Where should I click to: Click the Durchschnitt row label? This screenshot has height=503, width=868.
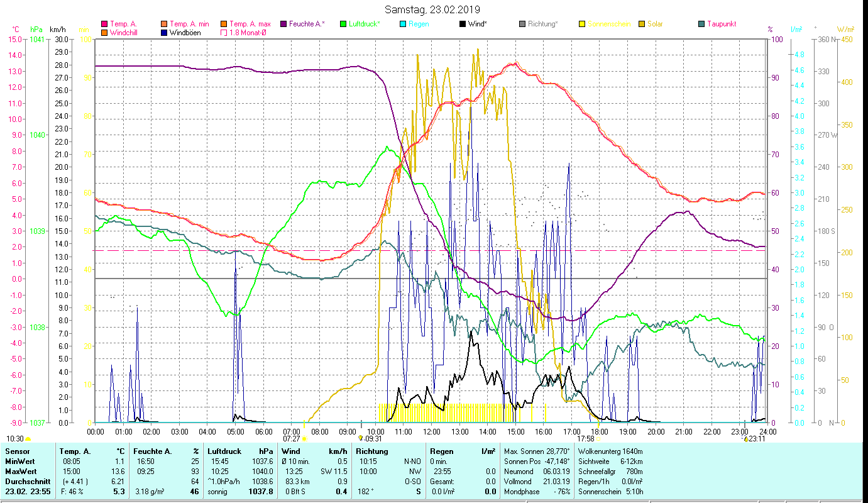[x=26, y=482]
